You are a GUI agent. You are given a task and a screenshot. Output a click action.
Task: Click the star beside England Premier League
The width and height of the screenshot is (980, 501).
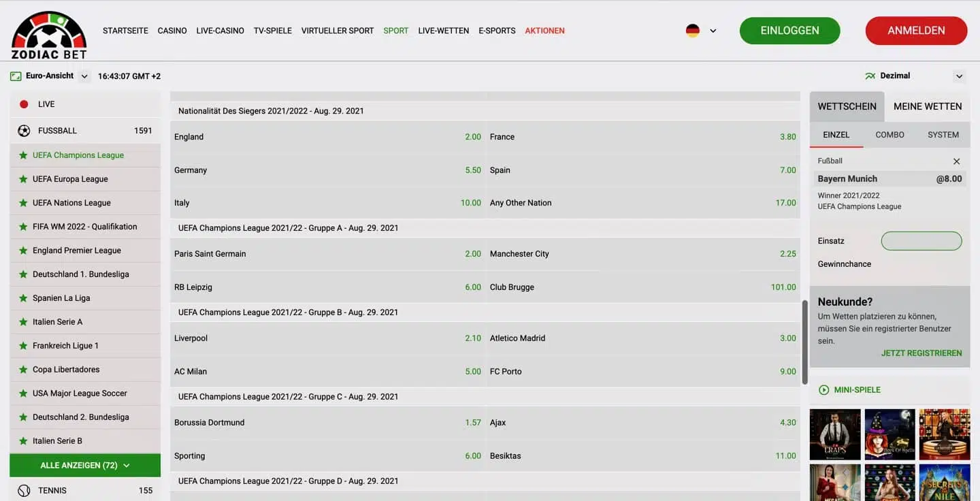click(x=24, y=251)
